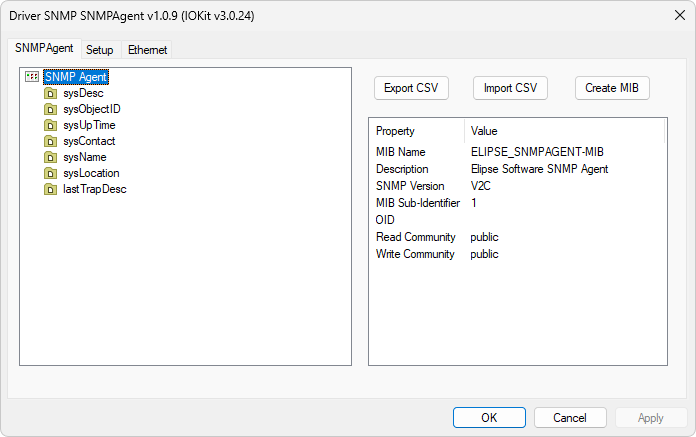Click the folder icon beside sysUpTime
This screenshot has height=437, width=696.
click(x=51, y=125)
